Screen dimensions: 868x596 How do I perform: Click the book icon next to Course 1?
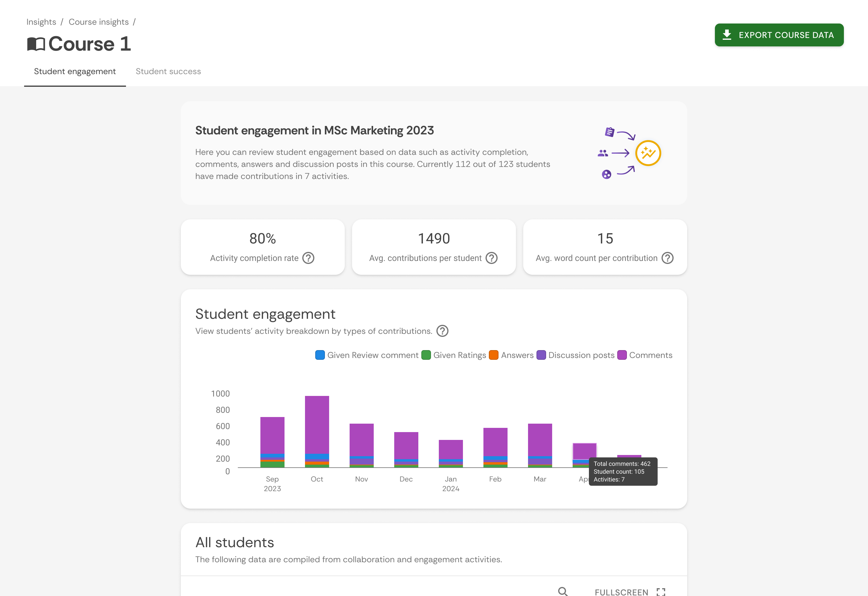[36, 44]
